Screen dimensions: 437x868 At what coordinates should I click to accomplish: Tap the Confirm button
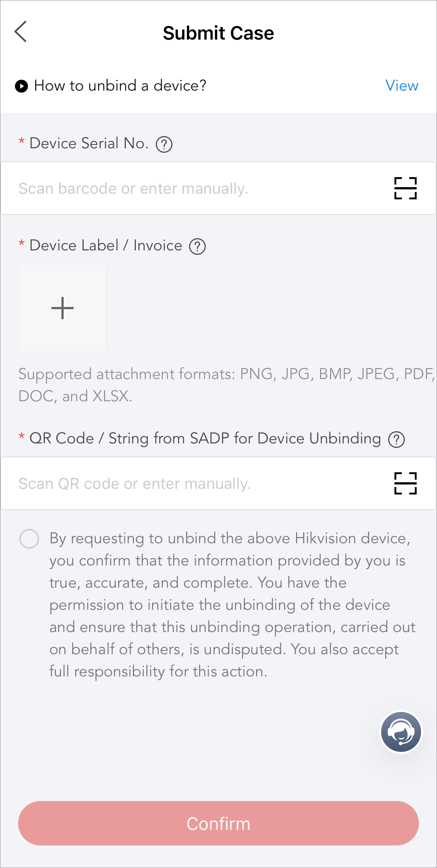pos(218,823)
